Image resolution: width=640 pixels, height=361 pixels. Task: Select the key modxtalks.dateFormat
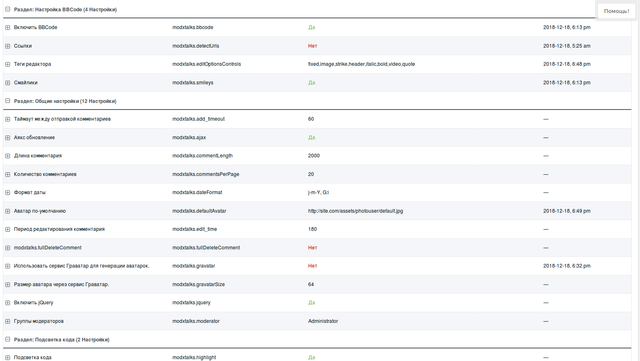pyautogui.click(x=197, y=192)
